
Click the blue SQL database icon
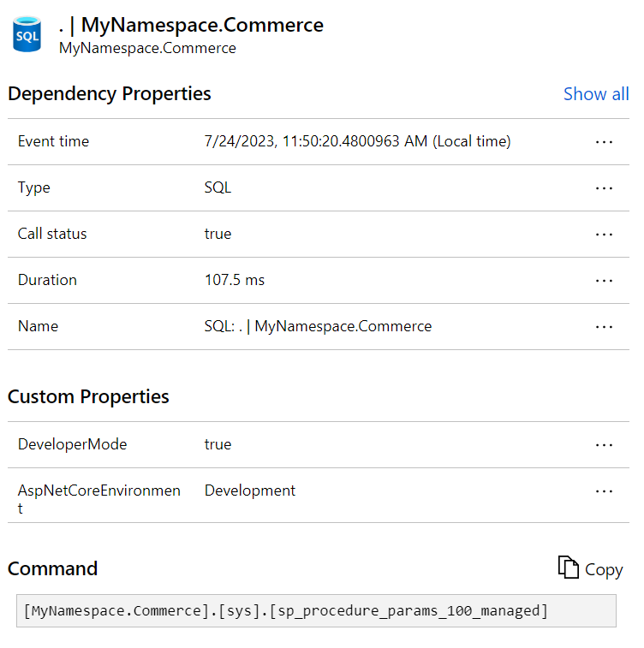click(27, 34)
